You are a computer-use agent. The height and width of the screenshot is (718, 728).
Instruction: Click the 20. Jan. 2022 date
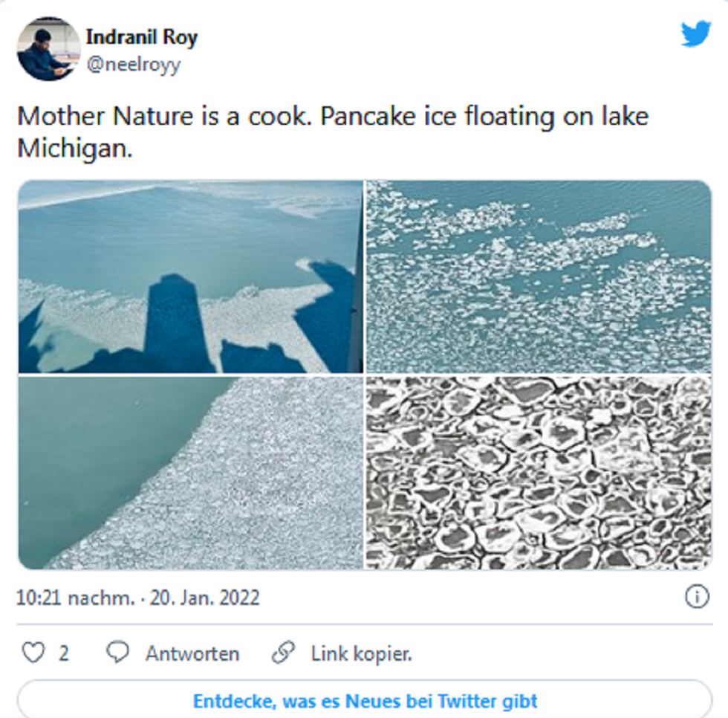(x=205, y=598)
